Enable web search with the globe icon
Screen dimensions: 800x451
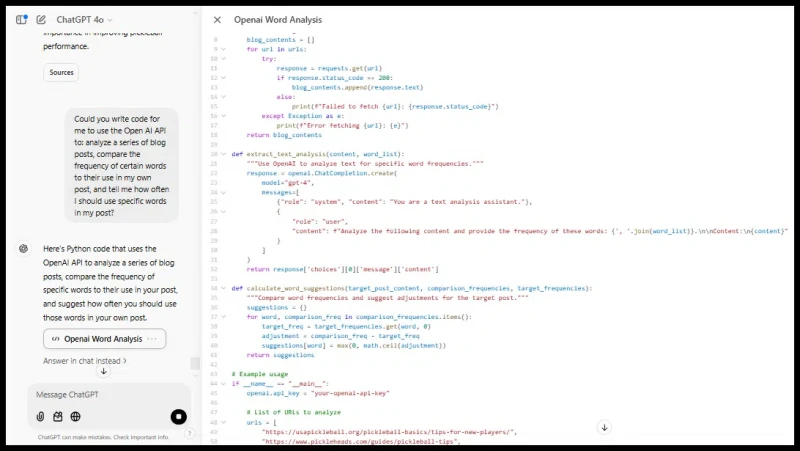pos(76,416)
